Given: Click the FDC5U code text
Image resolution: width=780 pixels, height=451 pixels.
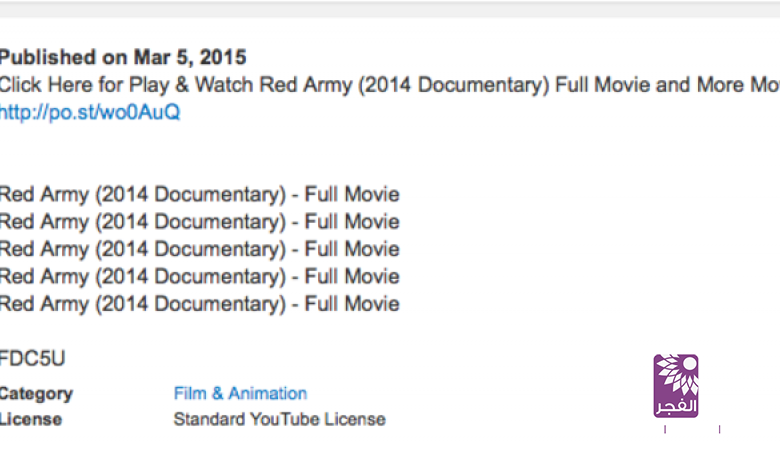Looking at the screenshot, I should (x=33, y=358).
